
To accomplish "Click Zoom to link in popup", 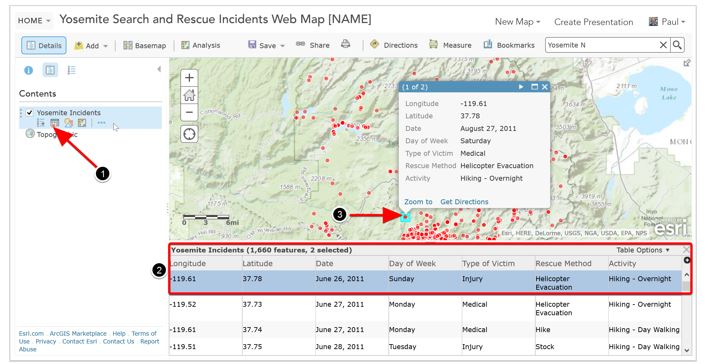I will 418,202.
